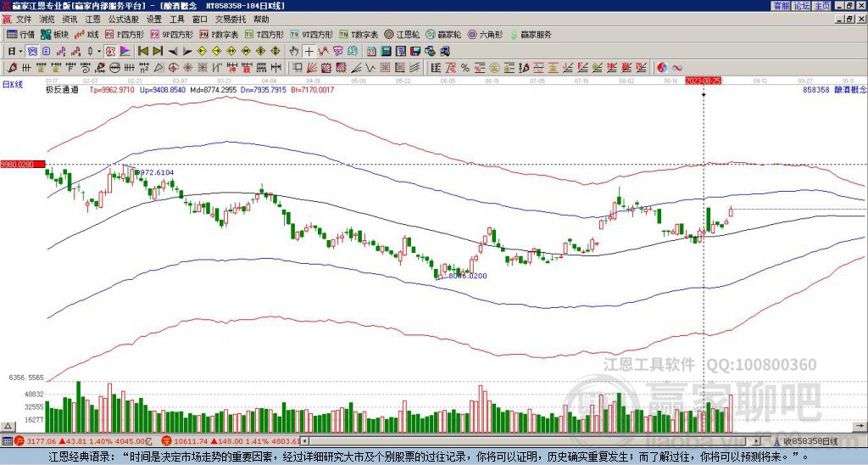Click the yin-yang symbol icon
Image resolution: width=868 pixels, height=465 pixels.
(662, 68)
